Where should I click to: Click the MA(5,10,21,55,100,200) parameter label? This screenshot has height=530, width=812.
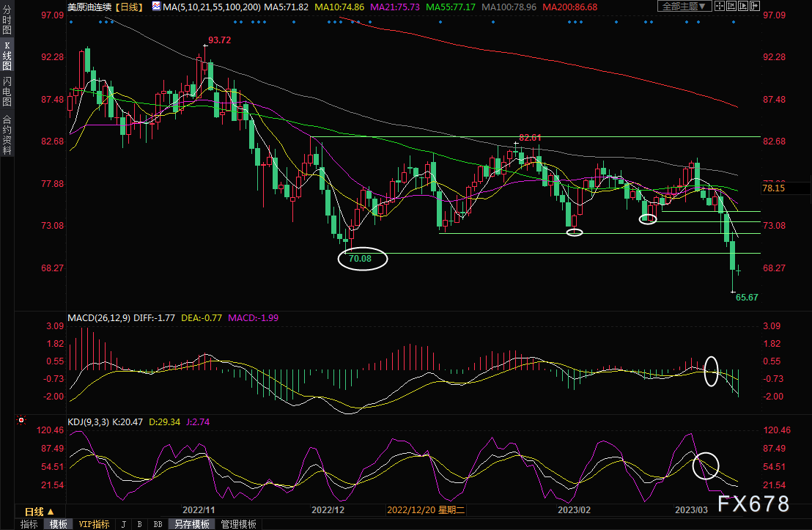coord(211,7)
